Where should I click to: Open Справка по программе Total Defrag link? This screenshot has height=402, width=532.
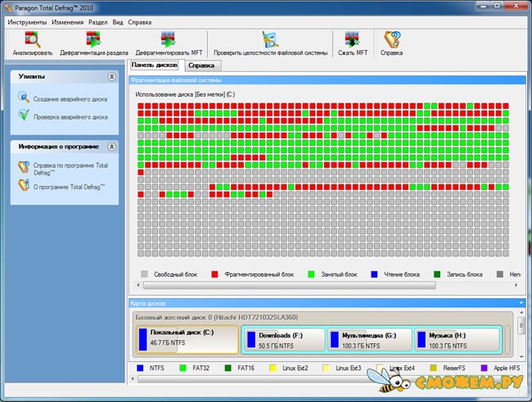pyautogui.click(x=70, y=169)
